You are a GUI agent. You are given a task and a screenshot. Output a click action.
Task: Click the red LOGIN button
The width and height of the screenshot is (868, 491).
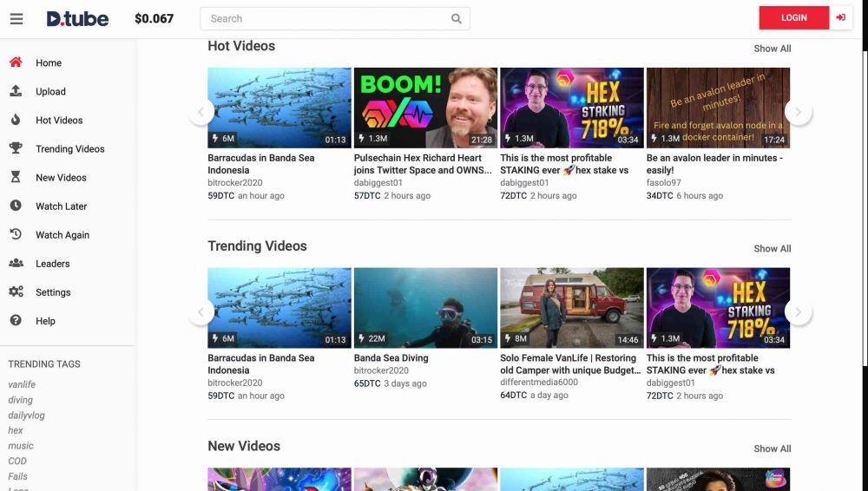[794, 17]
